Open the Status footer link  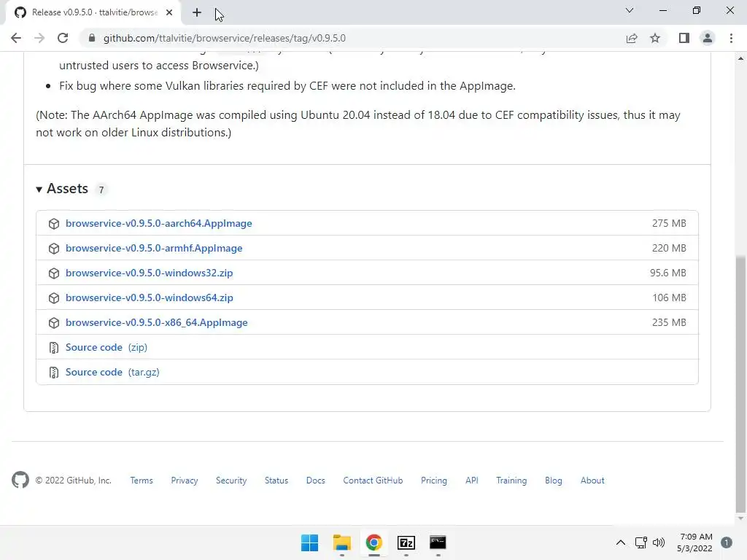click(276, 481)
